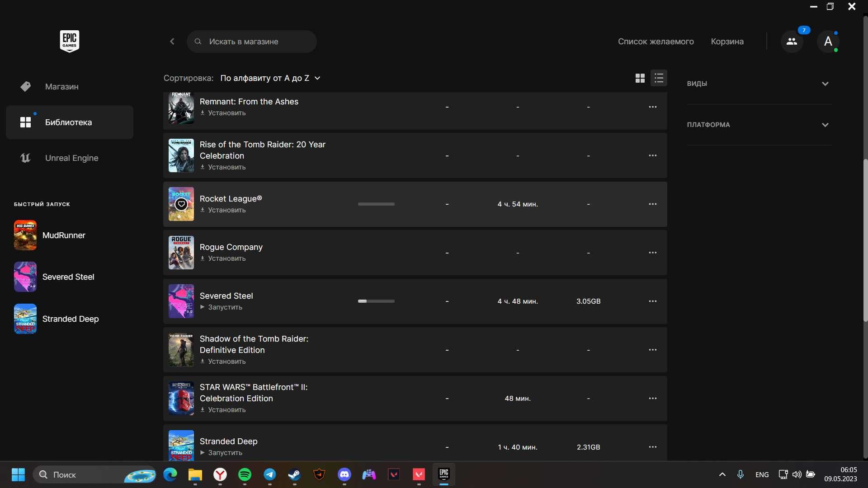This screenshot has width=868, height=488.
Task: Switch ENG input language
Action: click(x=762, y=474)
